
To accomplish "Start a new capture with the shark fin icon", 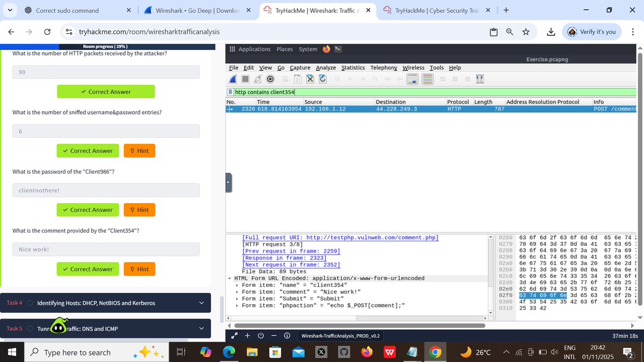I will point(233,79).
